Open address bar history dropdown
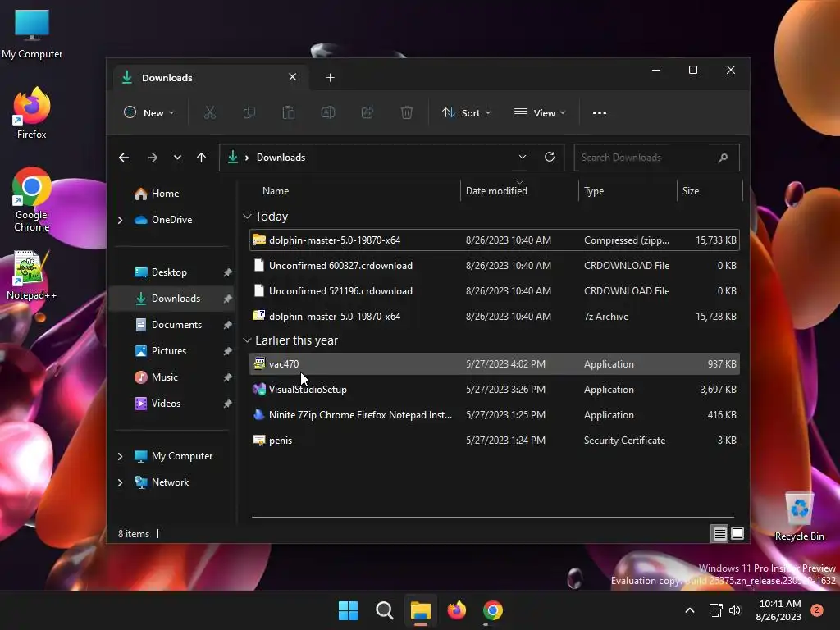This screenshot has height=630, width=840. [523, 157]
